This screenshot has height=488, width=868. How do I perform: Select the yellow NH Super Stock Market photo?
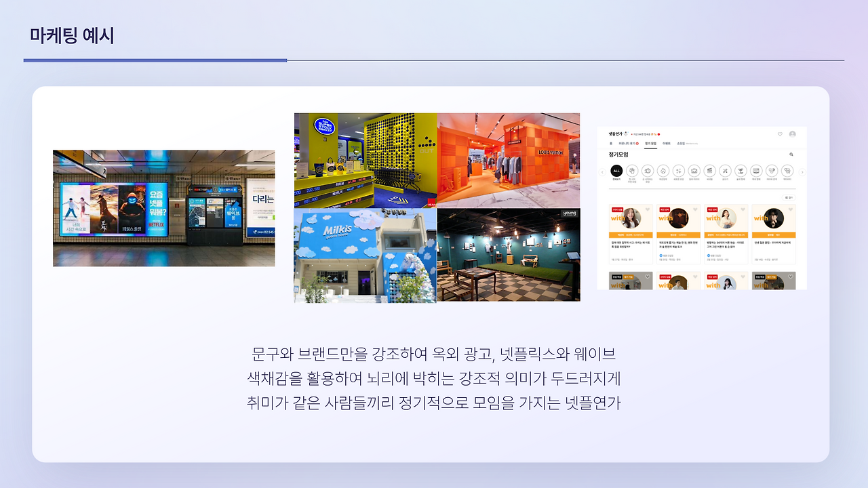tap(366, 160)
